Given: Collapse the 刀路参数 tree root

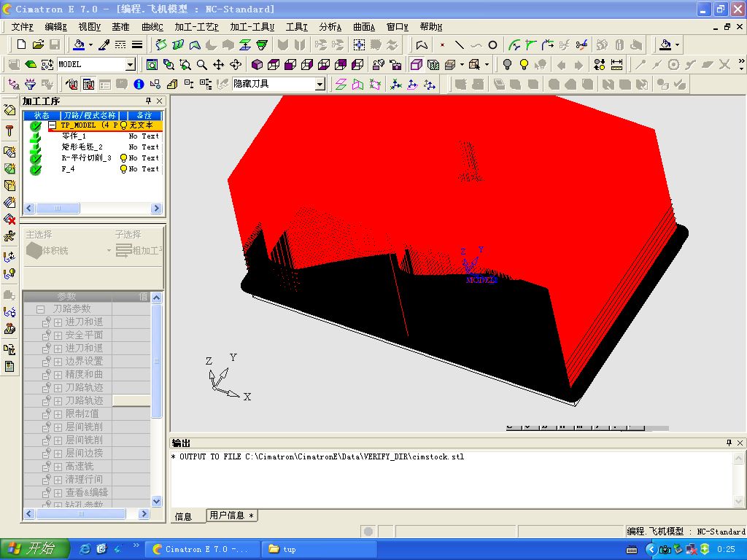Looking at the screenshot, I should pyautogui.click(x=41, y=309).
